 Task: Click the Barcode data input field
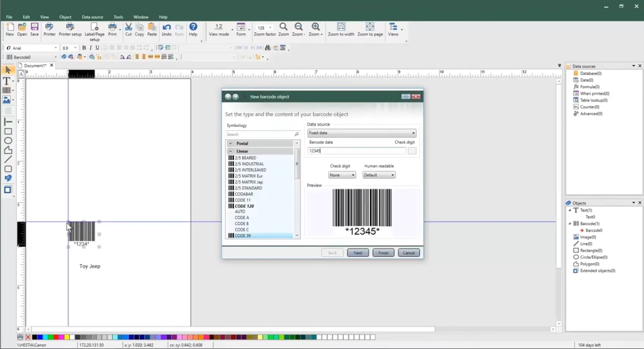coord(357,151)
